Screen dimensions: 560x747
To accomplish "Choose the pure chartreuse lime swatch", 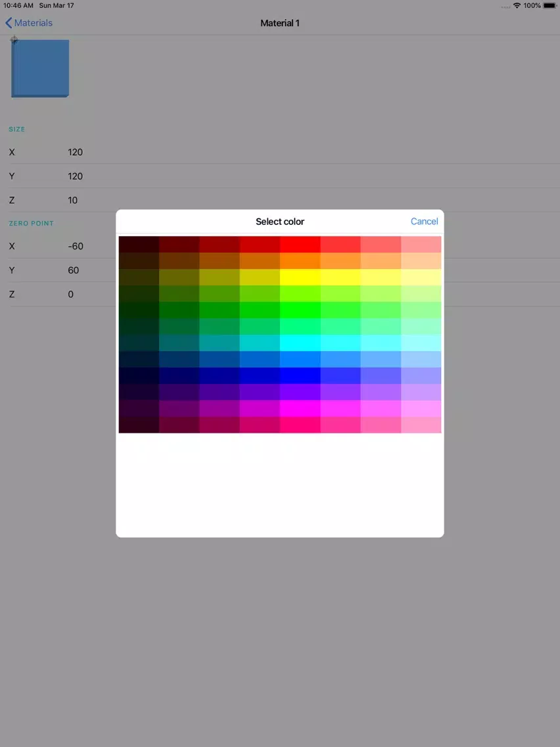I will point(300,293).
